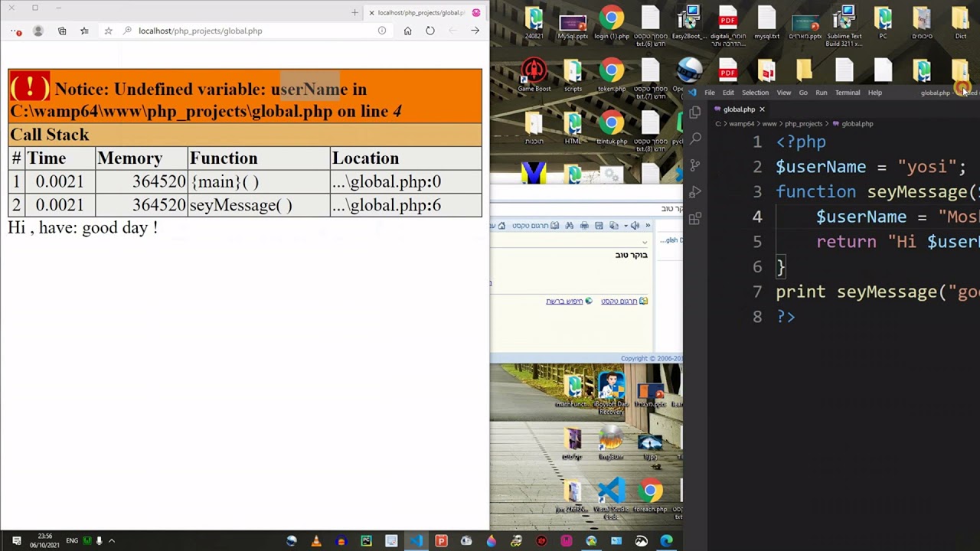
Task: Click www in the editor breadcrumb
Action: tap(769, 123)
